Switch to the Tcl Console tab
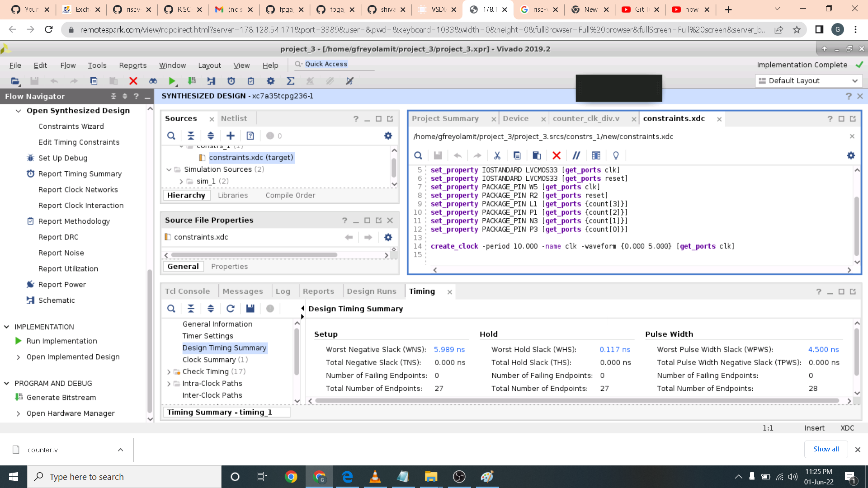The height and width of the screenshot is (488, 868). pos(187,291)
